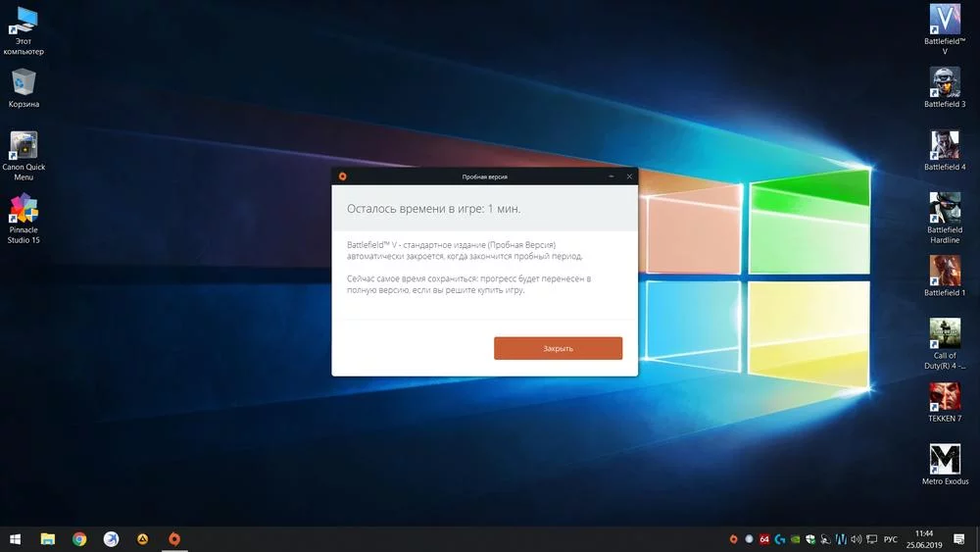Click the gray circle tray icon

[x=749, y=539]
